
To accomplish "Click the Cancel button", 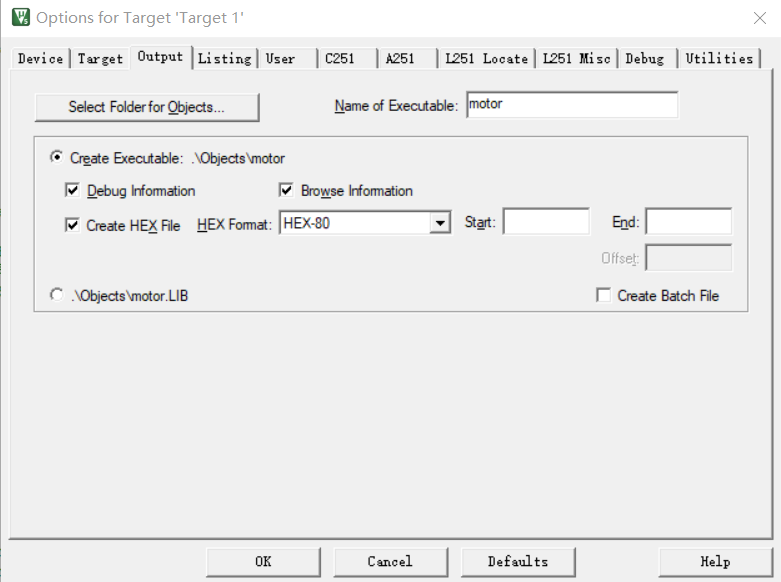I will point(390,562).
